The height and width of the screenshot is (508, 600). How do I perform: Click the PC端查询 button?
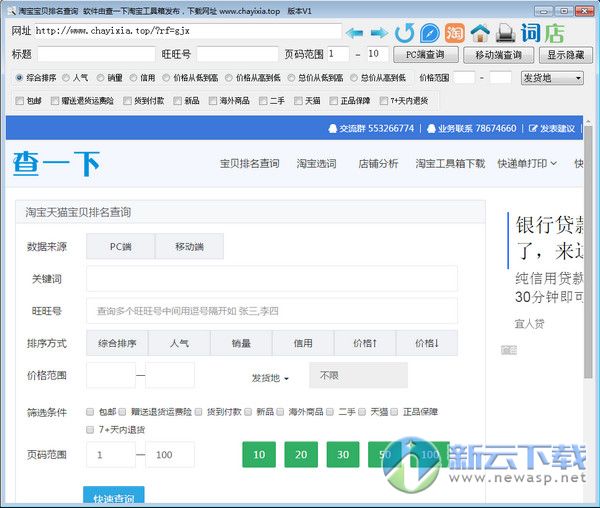[426, 55]
